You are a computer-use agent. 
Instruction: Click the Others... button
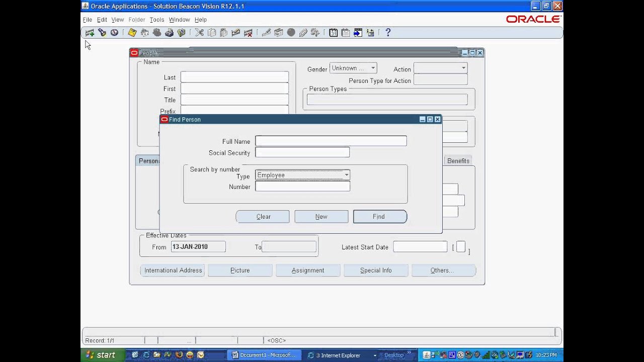pos(443,270)
